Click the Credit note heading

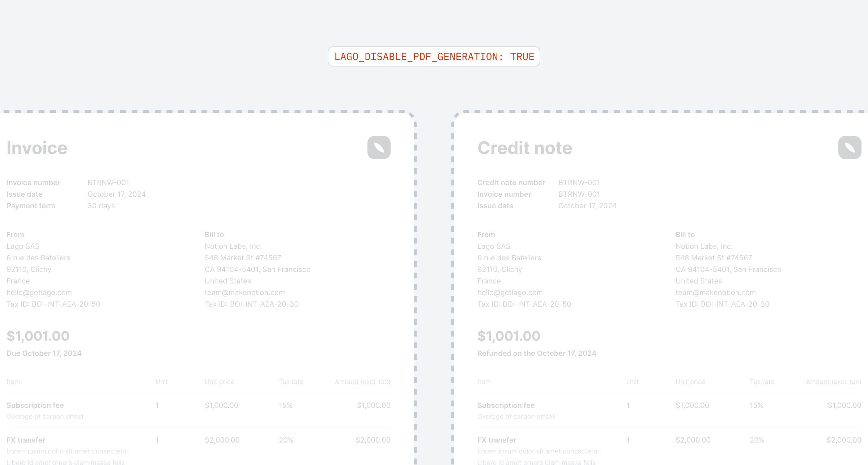[525, 148]
